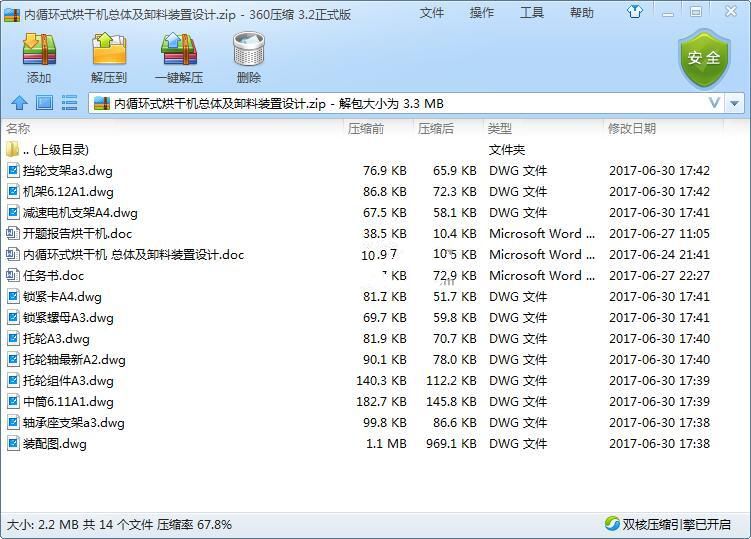This screenshot has height=539, width=751.
Task: Click the 文件夹 type cell
Action: (x=507, y=149)
